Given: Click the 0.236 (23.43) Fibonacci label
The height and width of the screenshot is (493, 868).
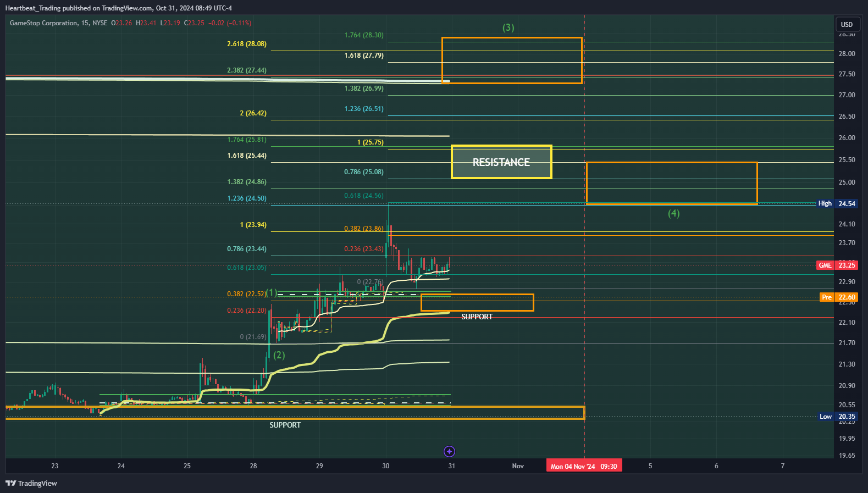Looking at the screenshot, I should (364, 249).
